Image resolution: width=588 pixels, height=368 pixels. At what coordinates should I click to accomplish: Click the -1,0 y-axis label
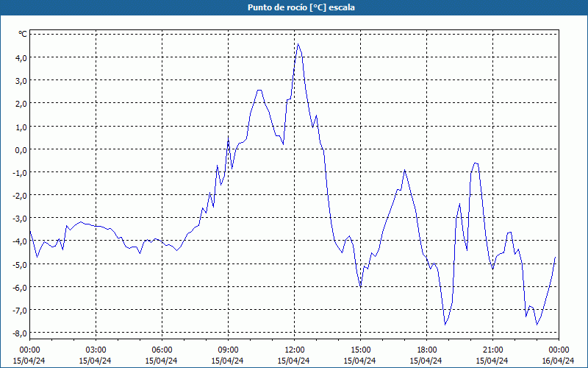(x=20, y=172)
